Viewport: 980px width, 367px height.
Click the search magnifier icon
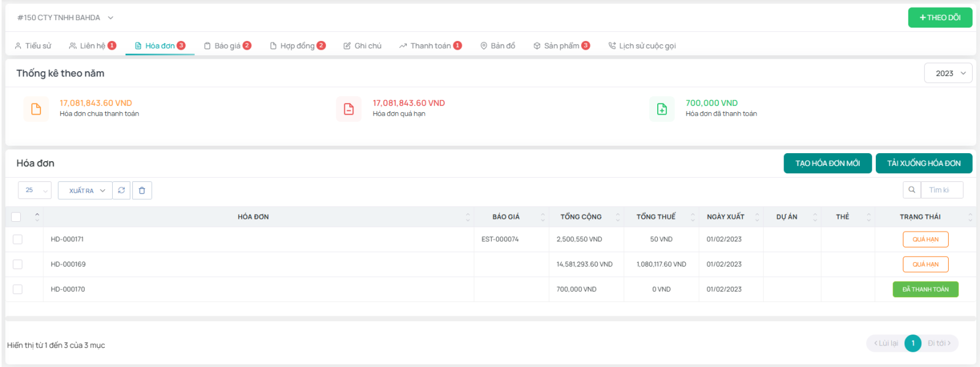coord(911,190)
